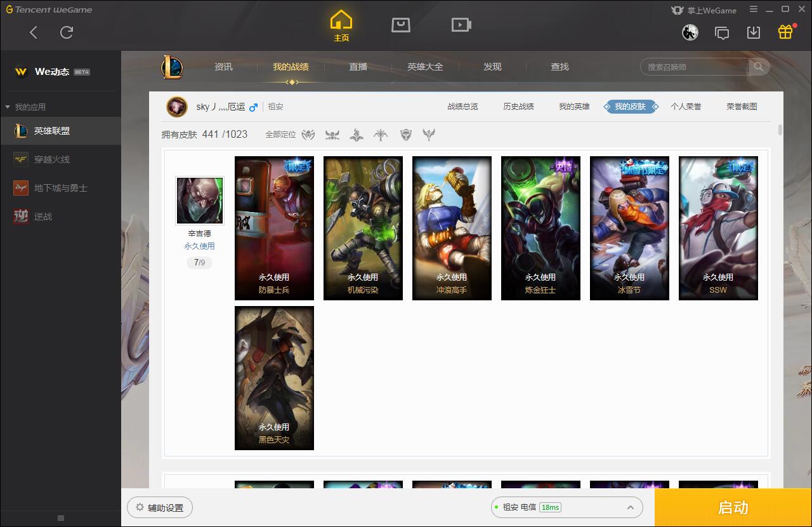Open the 机械污染 skin card
812x527 pixels.
point(363,229)
